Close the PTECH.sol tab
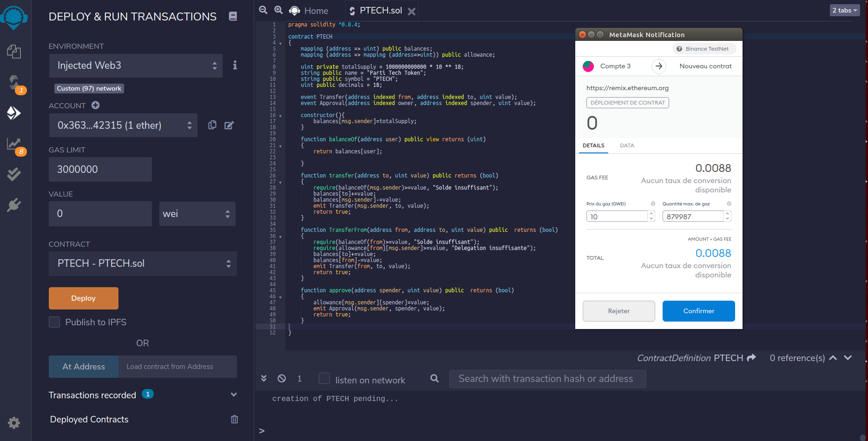868x441 pixels. click(411, 11)
